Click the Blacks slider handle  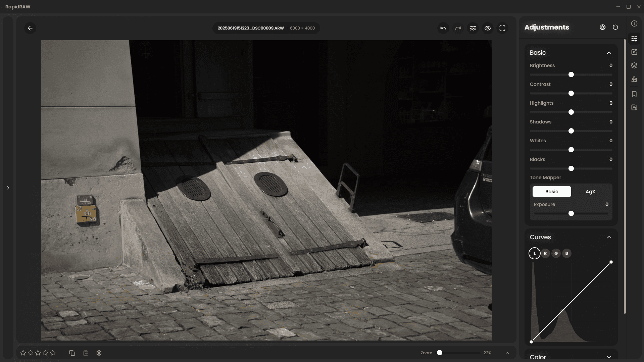pos(571,168)
